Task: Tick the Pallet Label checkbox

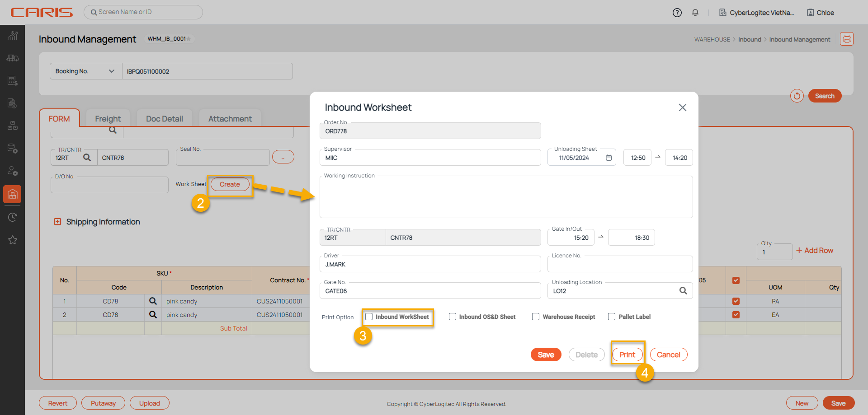Action: click(612, 317)
